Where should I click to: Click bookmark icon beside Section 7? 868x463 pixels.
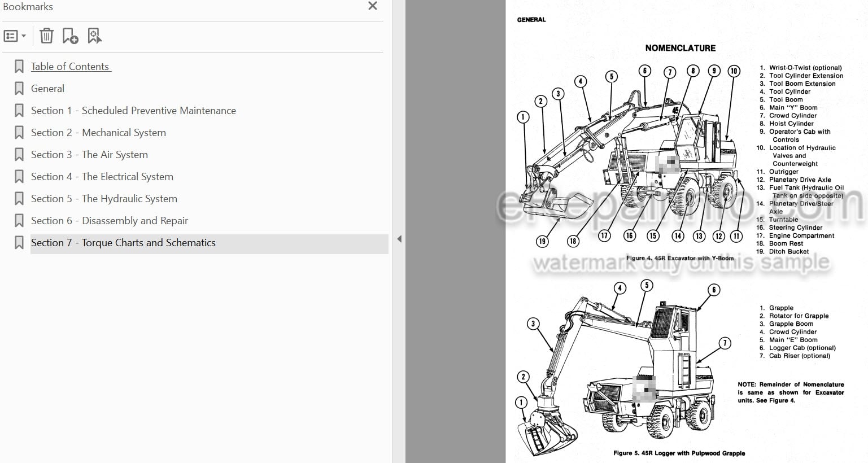(x=19, y=243)
